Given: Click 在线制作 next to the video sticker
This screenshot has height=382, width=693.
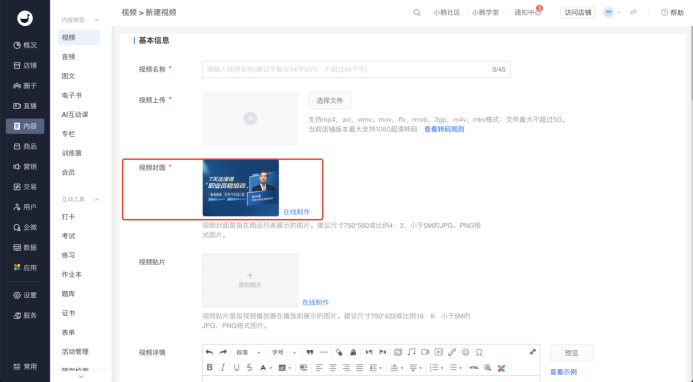Looking at the screenshot, I should (x=316, y=302).
